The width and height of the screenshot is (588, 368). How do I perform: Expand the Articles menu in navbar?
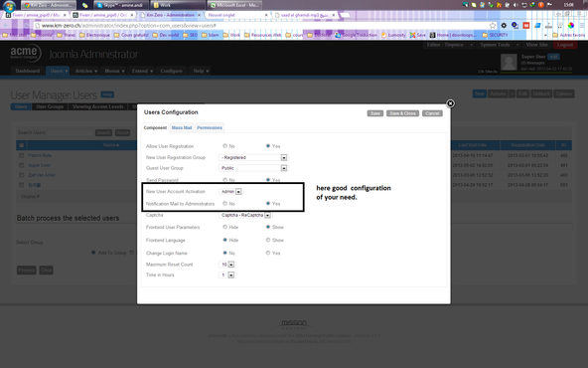click(x=85, y=71)
